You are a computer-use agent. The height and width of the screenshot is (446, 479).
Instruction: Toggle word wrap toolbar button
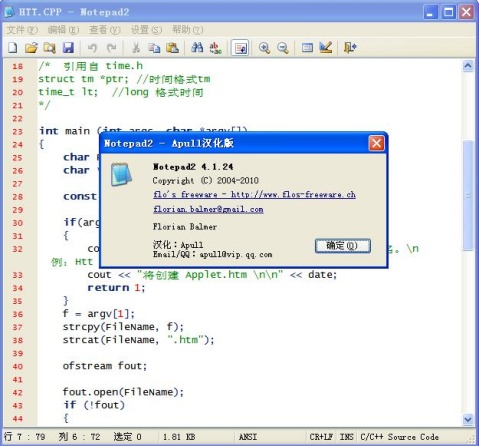240,48
